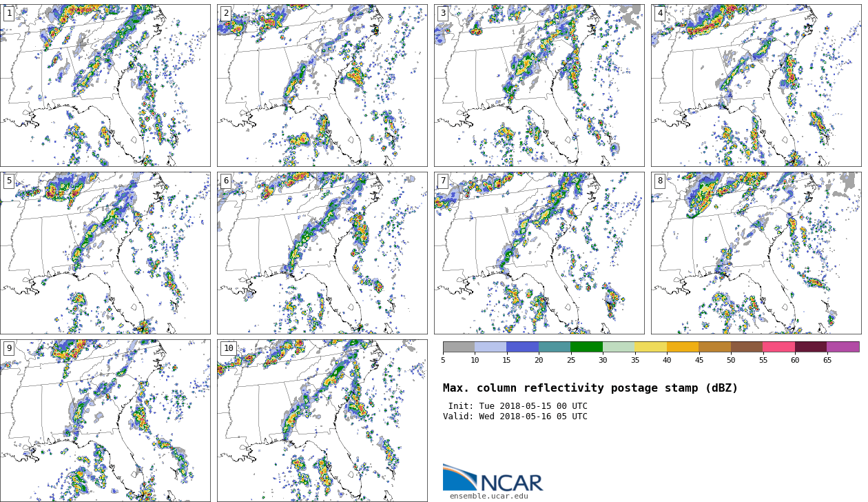Open ensemble member 5 reflectivity map
The width and height of the screenshot is (868, 502).
105,253
